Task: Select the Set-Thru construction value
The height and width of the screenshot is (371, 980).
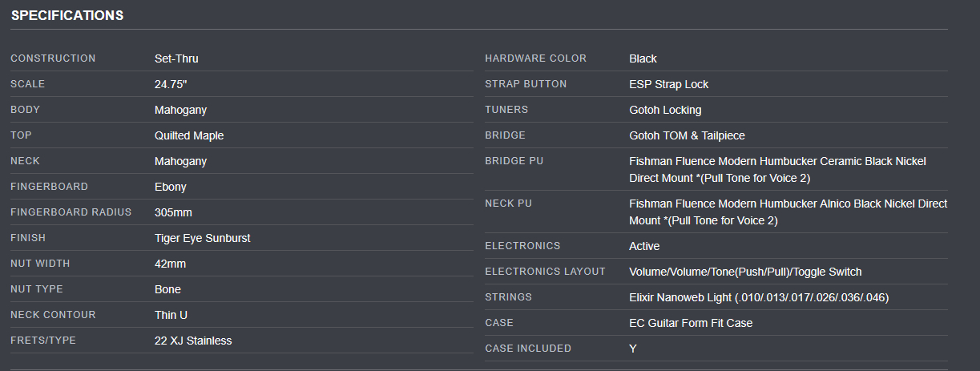Action: pyautogui.click(x=176, y=58)
